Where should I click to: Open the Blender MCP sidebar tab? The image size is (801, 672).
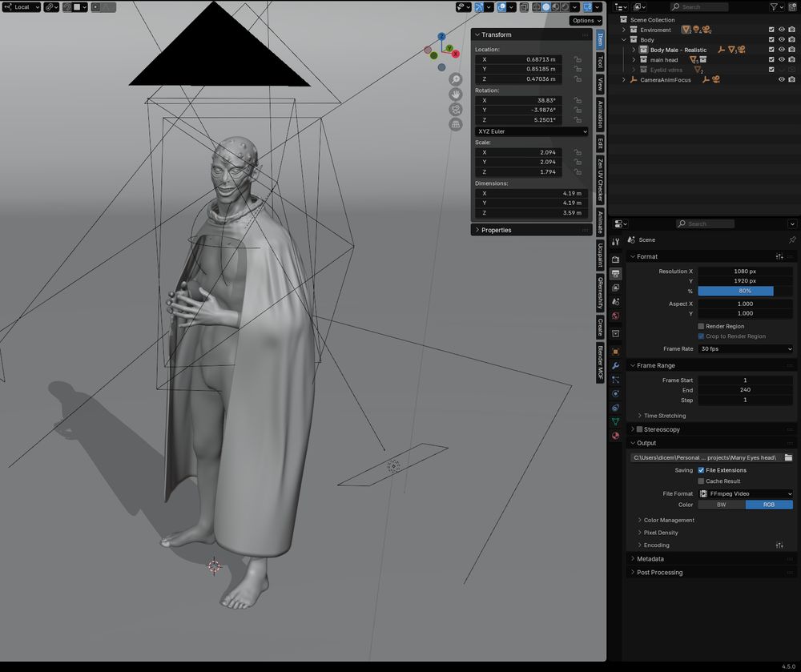[x=600, y=362]
